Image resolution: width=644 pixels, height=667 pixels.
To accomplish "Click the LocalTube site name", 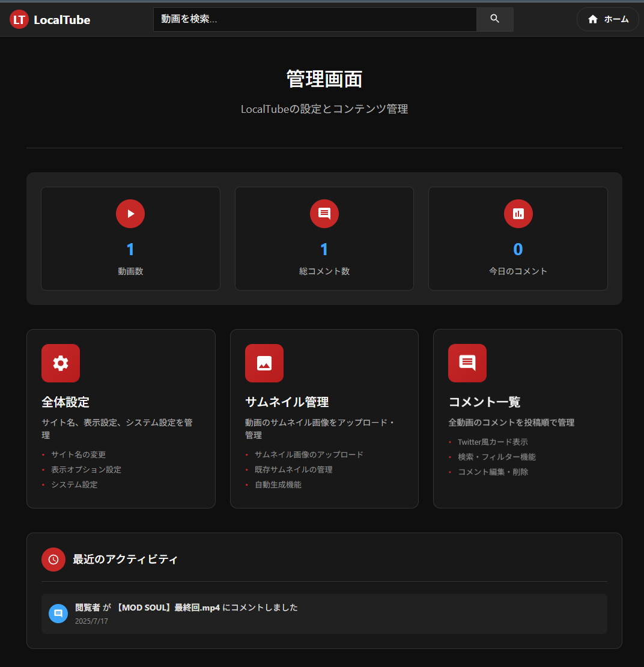I will coord(62,20).
